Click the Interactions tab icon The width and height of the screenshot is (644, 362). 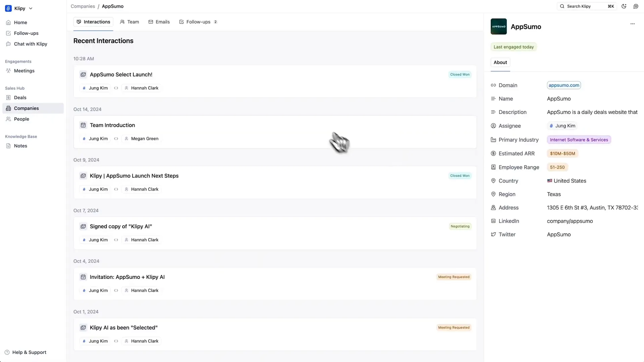(x=79, y=22)
